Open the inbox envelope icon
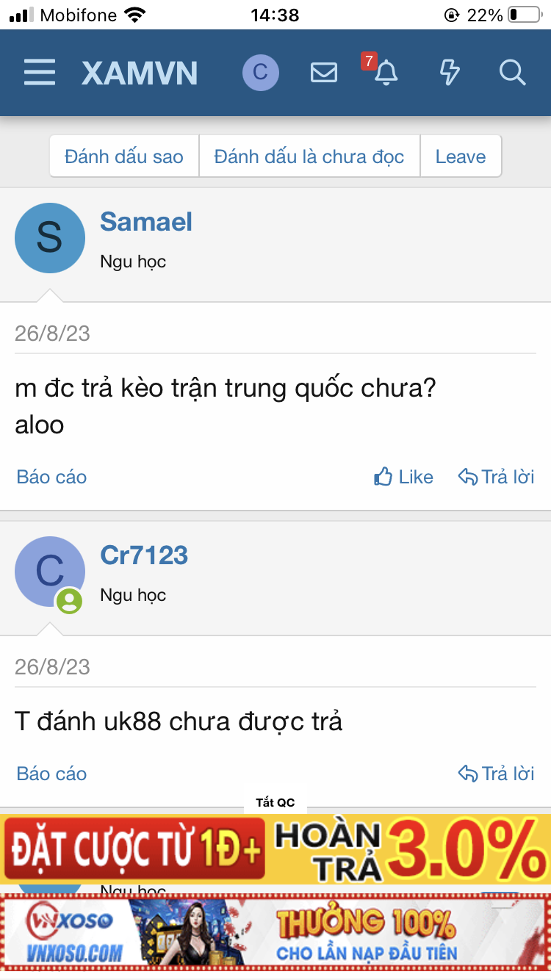The height and width of the screenshot is (980, 551). click(323, 73)
